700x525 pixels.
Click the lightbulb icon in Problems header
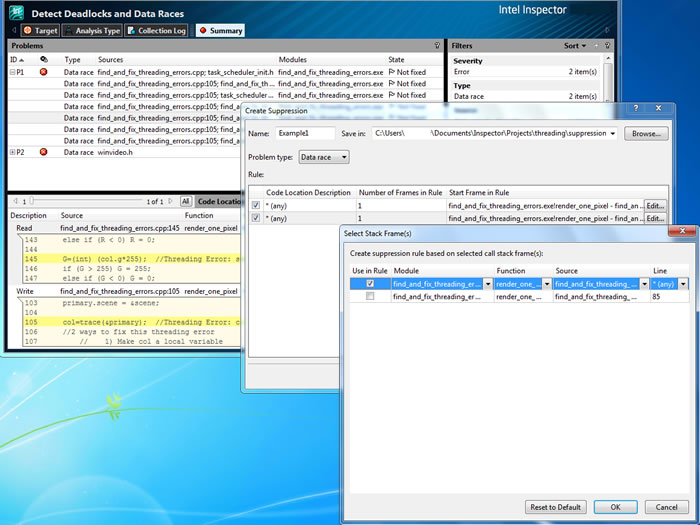[x=437, y=46]
